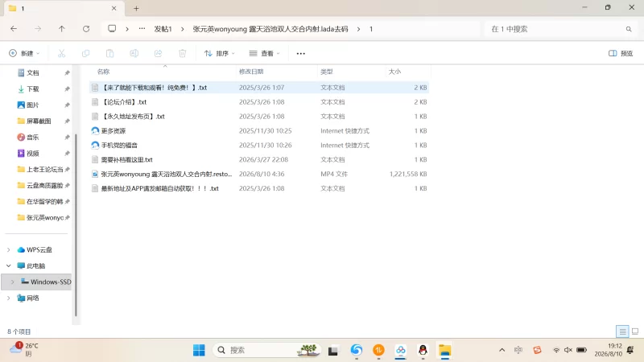Click the Paste clipboard icon
The image size is (644, 362).
(109, 53)
